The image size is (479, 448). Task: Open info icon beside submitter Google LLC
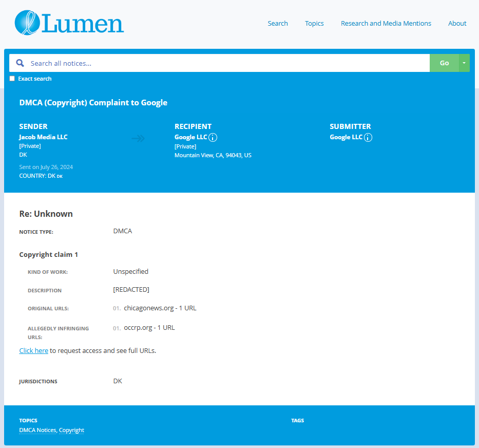point(368,138)
